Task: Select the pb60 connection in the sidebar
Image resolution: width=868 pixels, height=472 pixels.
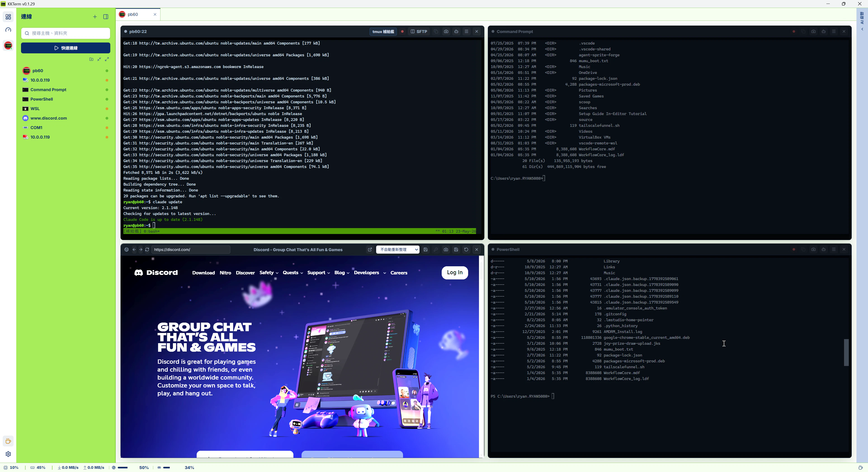Action: click(x=65, y=70)
